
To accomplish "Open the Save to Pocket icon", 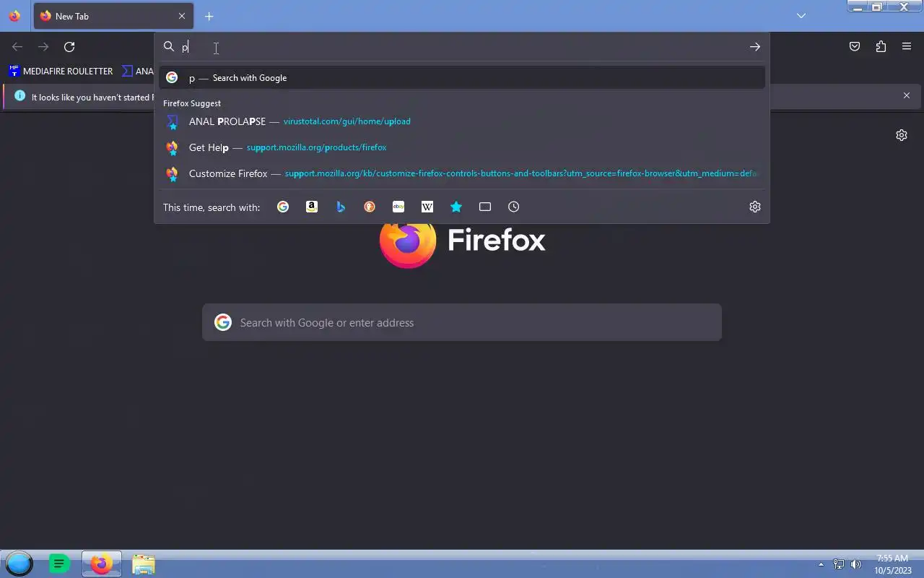I will (855, 47).
